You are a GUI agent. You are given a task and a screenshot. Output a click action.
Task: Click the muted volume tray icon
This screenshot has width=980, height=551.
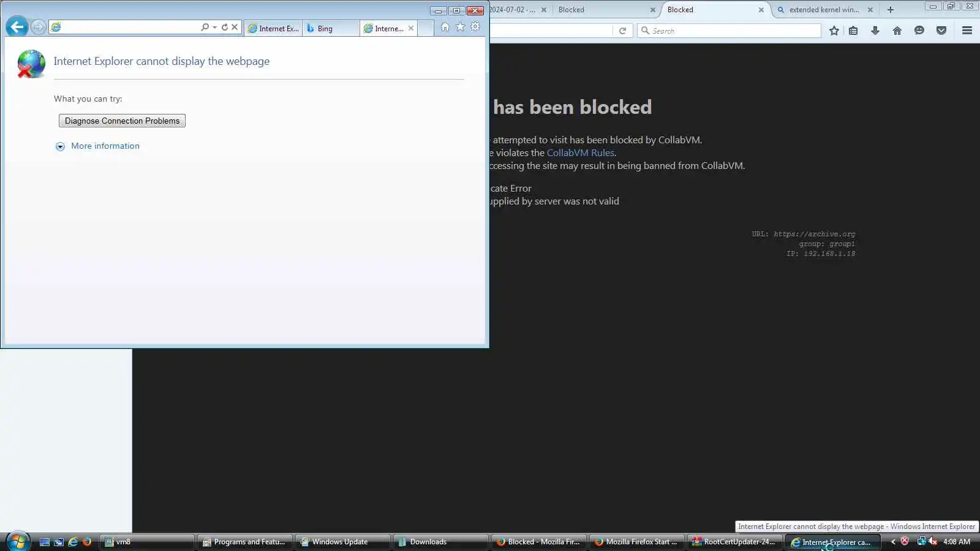[933, 541]
